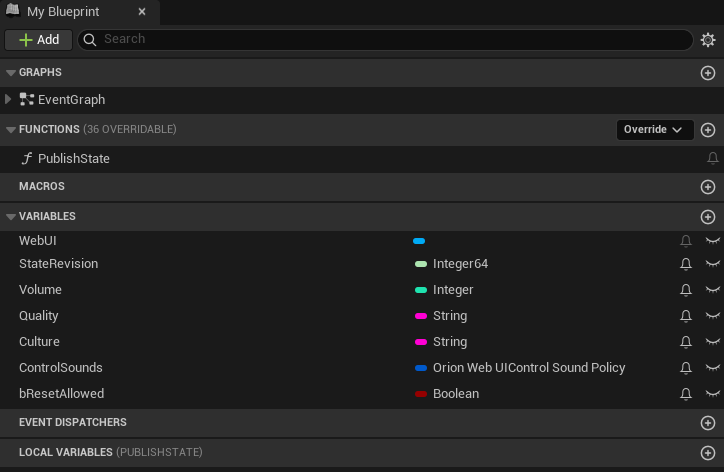Add a new event dispatcher plus icon
The height and width of the screenshot is (472, 724).
(x=708, y=423)
